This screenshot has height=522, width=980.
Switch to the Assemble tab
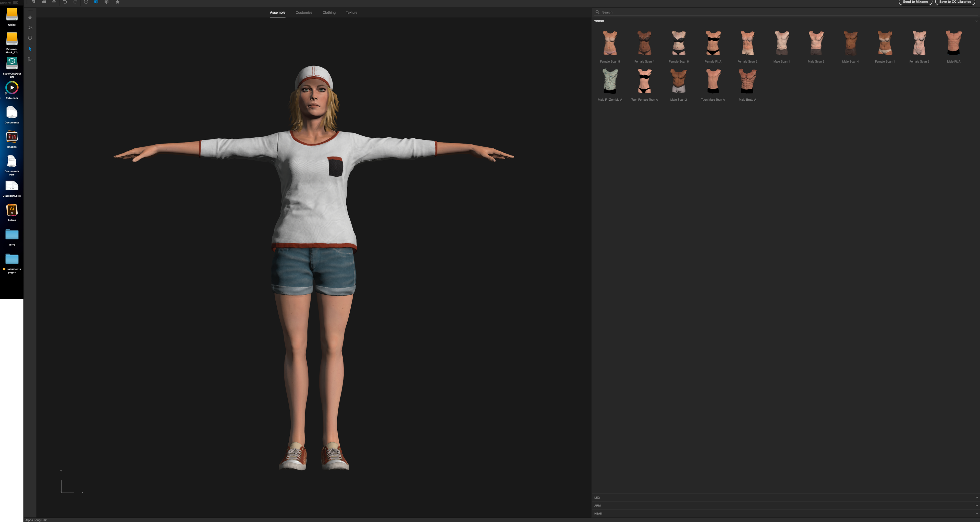coord(278,13)
